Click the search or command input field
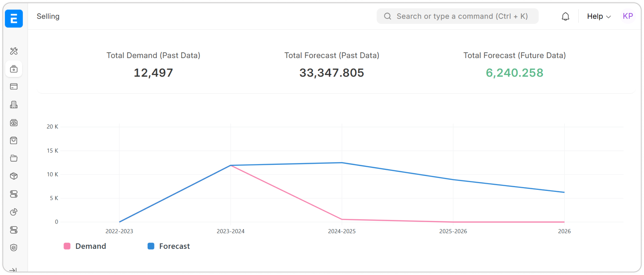The width and height of the screenshot is (644, 275). point(457,16)
